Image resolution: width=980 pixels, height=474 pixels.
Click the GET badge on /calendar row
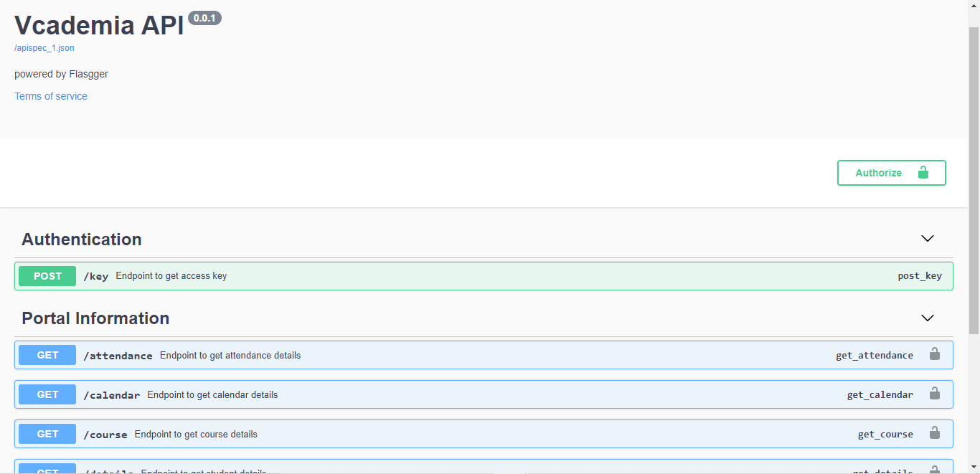pos(47,394)
